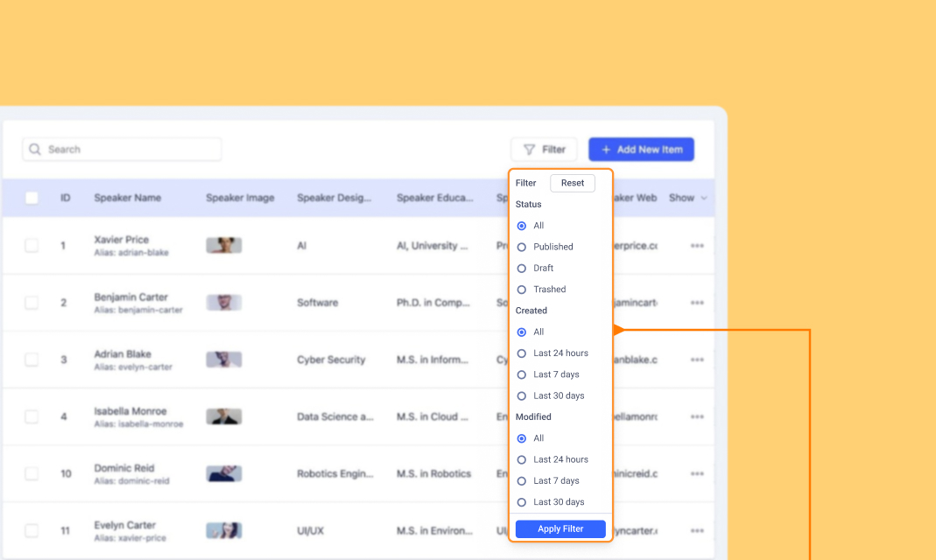
Task: Check the row checkbox for Xavier Price
Action: tap(32, 246)
